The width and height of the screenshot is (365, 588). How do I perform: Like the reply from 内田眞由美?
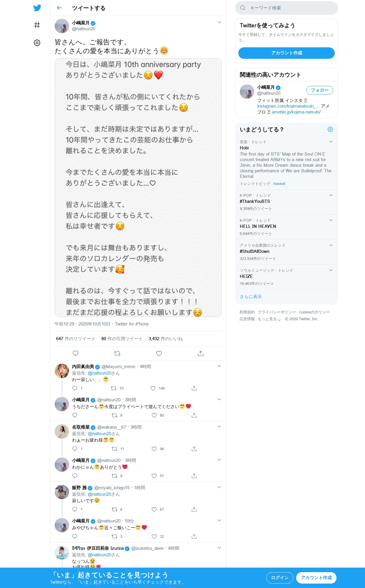[x=153, y=388]
